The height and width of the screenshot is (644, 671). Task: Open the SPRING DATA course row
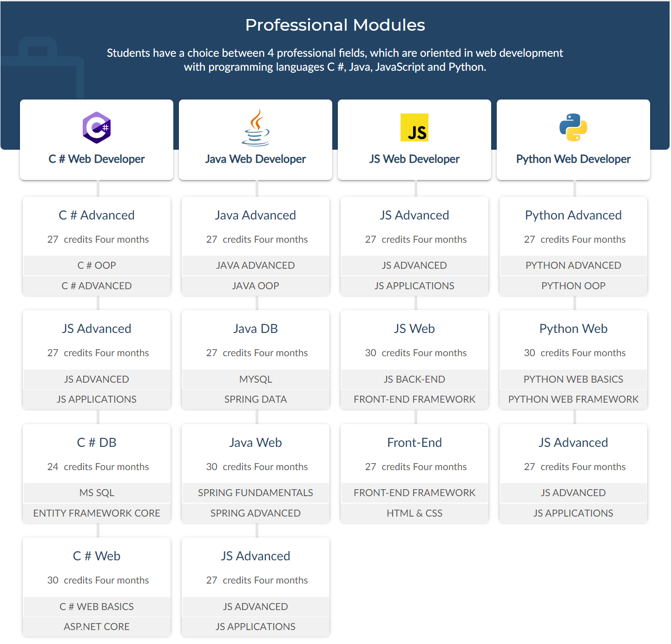(256, 399)
